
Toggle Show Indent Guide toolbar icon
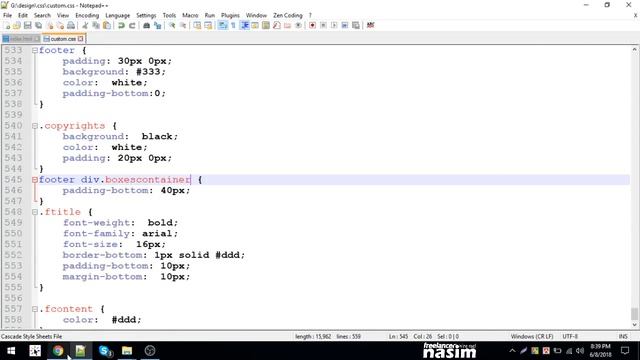(x=244, y=25)
